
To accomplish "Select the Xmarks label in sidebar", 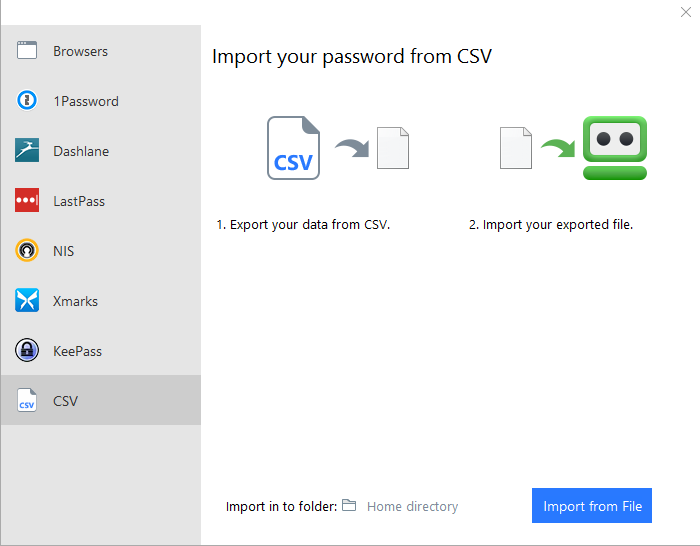I will (75, 301).
